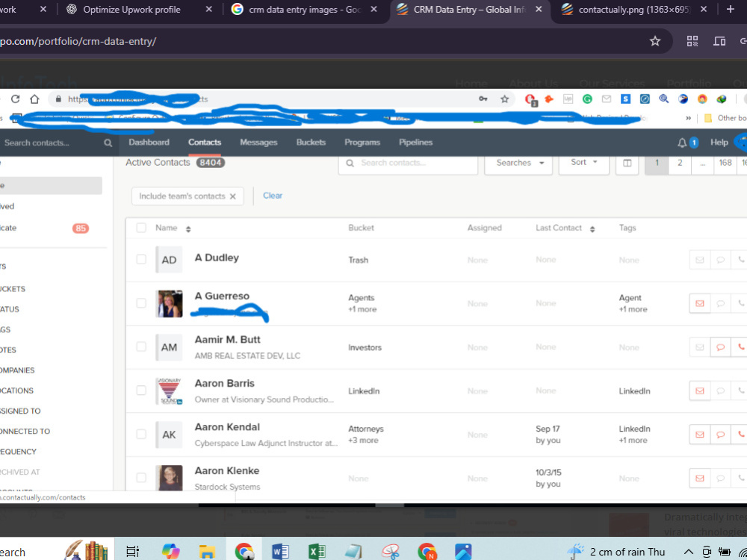This screenshot has width=747, height=560.
Task: Open File Explorer from the taskbar
Action: (x=207, y=552)
